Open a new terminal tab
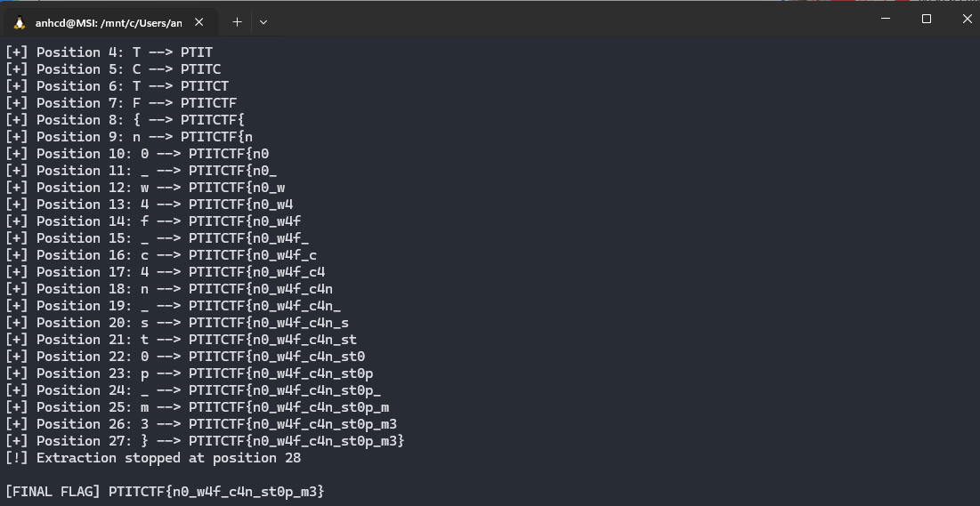Viewport: 980px width, 506px height. tap(237, 22)
